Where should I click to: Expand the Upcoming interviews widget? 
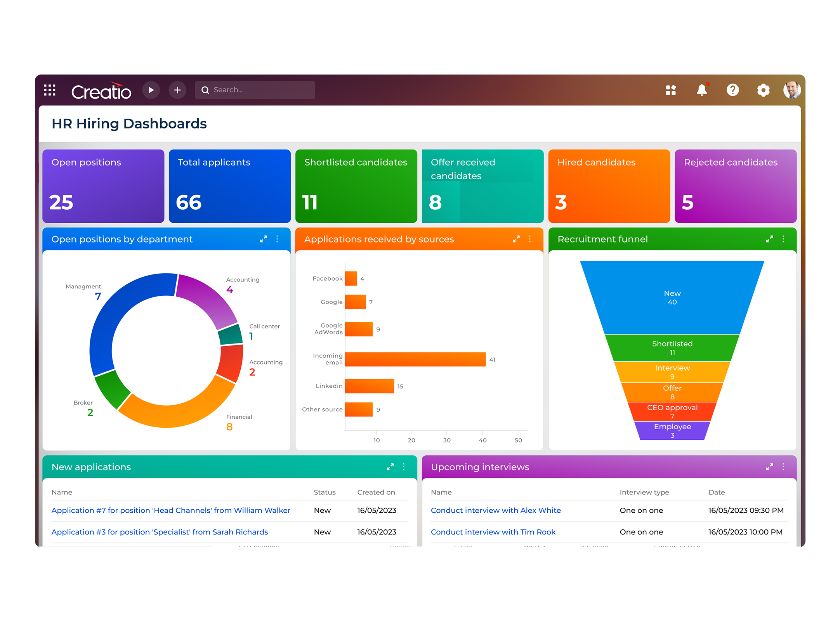[769, 467]
